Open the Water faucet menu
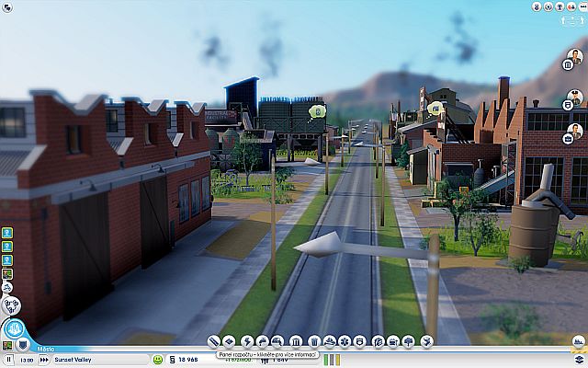The width and height of the screenshot is (588, 368). coord(262,341)
